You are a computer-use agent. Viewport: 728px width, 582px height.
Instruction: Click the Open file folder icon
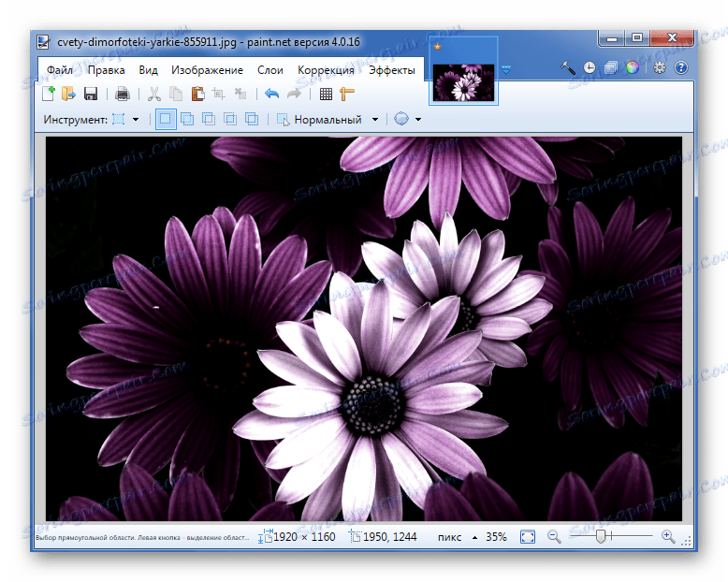click(x=68, y=94)
